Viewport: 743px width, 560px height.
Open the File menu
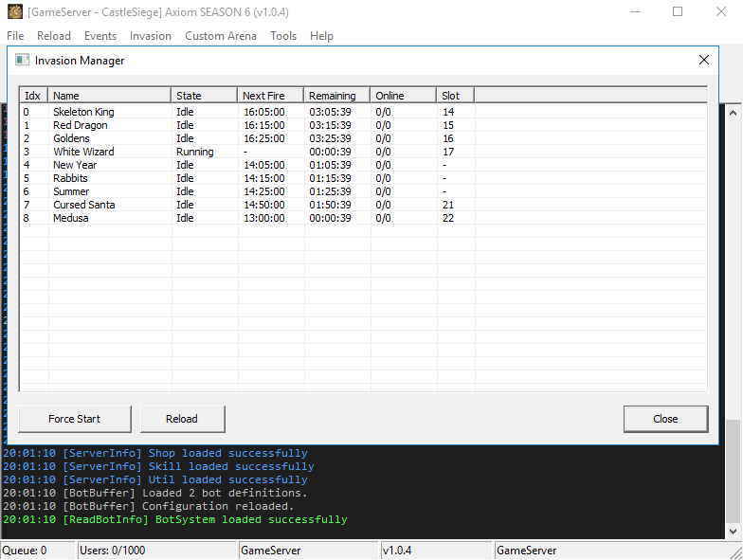pos(15,36)
